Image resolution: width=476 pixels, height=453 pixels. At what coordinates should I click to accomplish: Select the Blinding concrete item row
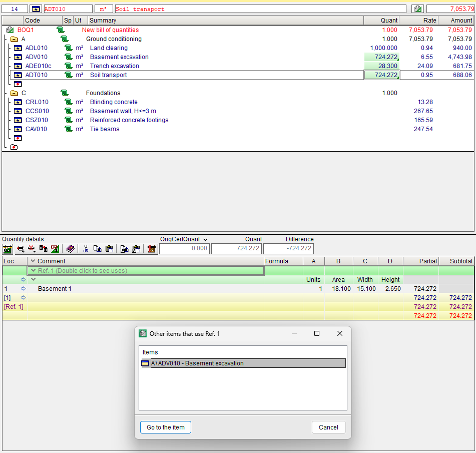pos(242,102)
